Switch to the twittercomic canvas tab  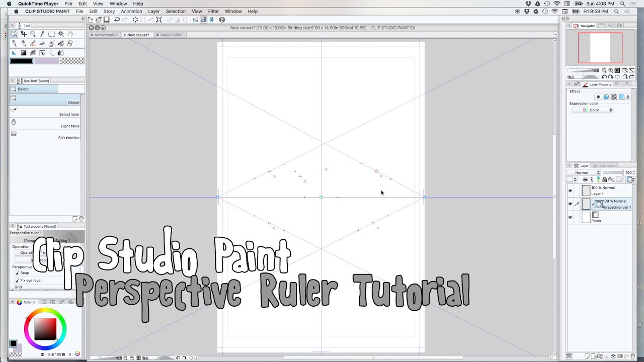[105, 35]
